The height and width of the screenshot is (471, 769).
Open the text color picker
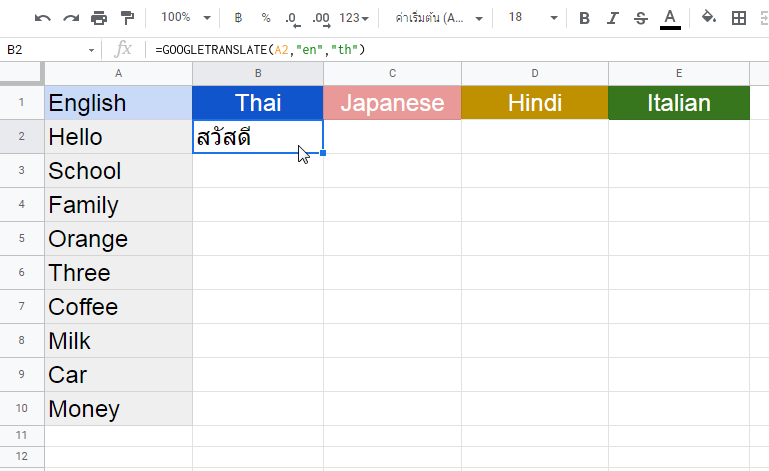[670, 19]
